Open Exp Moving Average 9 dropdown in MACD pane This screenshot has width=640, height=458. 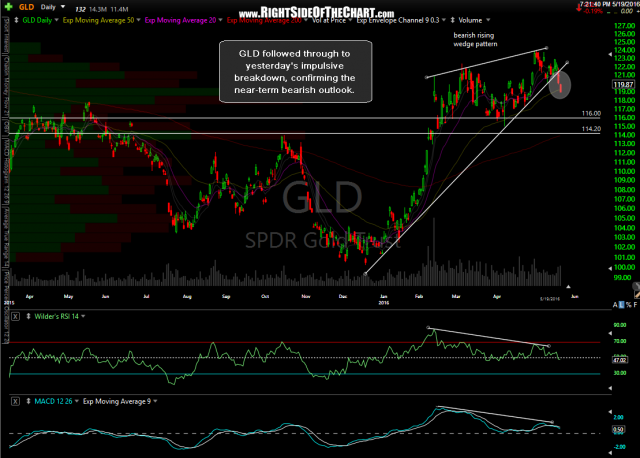[x=155, y=401]
